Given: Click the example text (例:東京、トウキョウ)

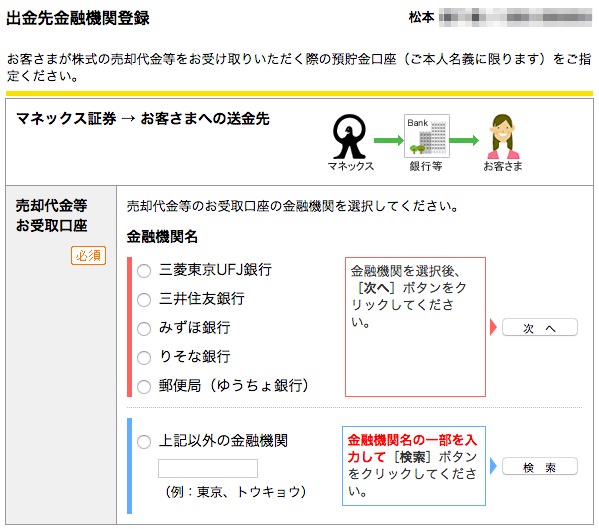Looking at the screenshot, I should (236, 492).
